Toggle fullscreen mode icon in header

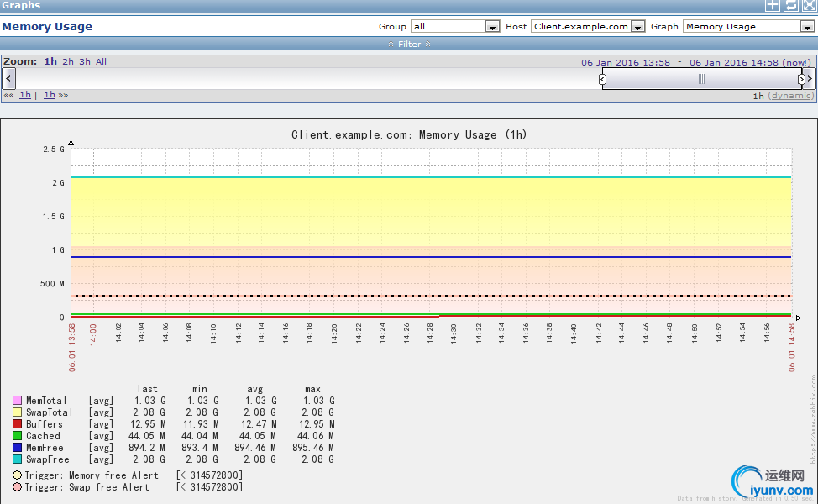point(809,5)
